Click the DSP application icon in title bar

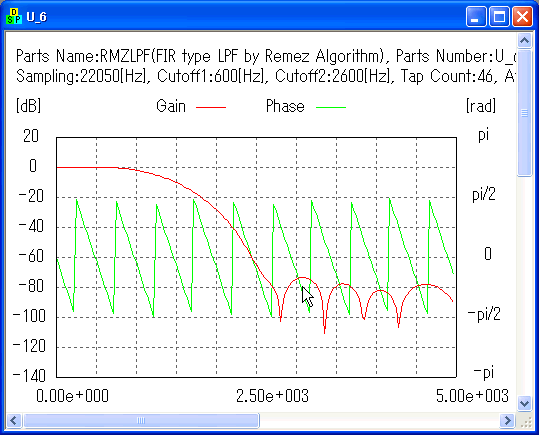pyautogui.click(x=14, y=16)
